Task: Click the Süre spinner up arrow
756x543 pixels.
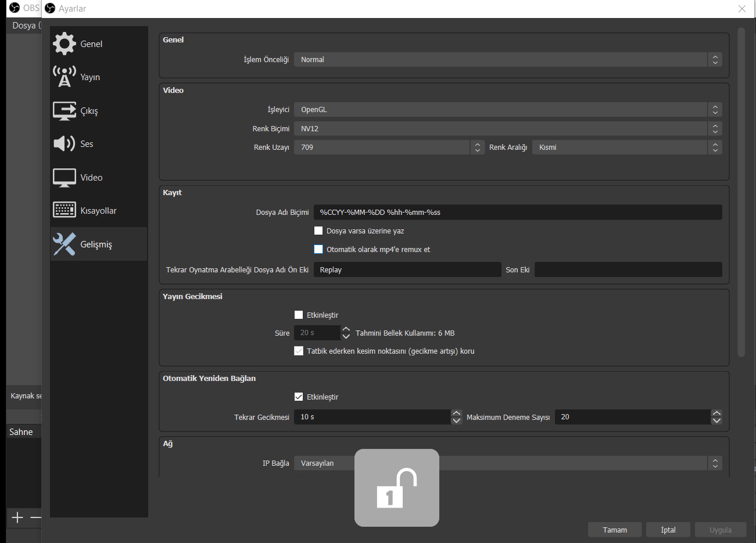Action: pyautogui.click(x=346, y=329)
